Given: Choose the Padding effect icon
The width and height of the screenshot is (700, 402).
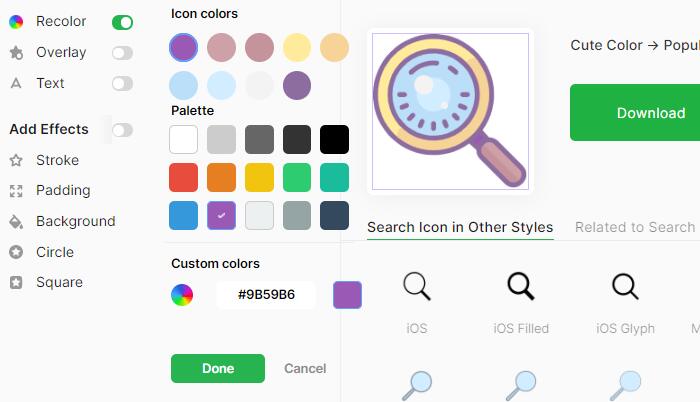Looking at the screenshot, I should pos(16,191).
